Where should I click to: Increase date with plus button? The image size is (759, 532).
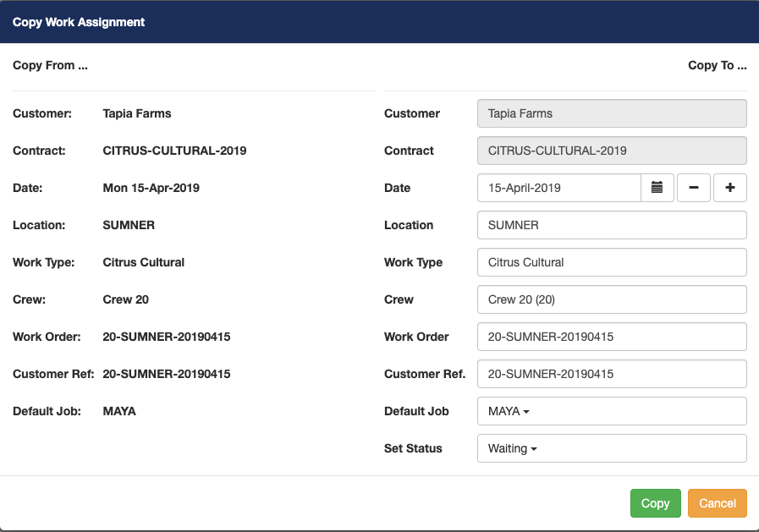pos(730,188)
